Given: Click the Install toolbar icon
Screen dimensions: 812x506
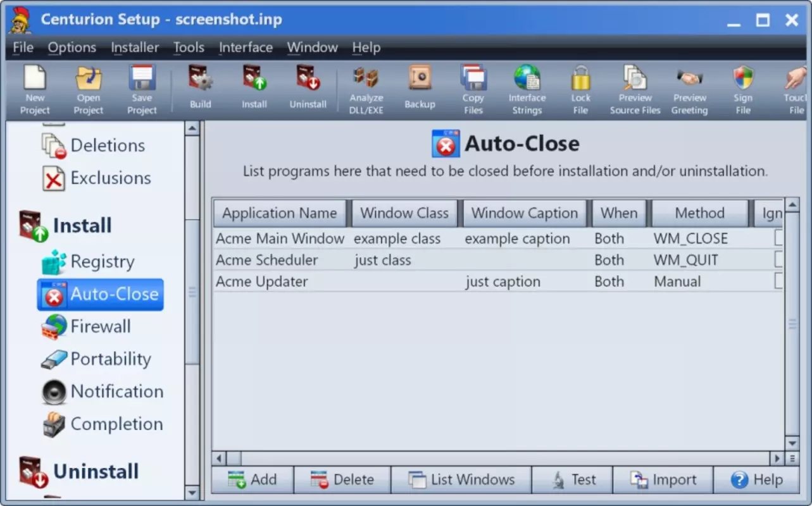Looking at the screenshot, I should pos(254,87).
